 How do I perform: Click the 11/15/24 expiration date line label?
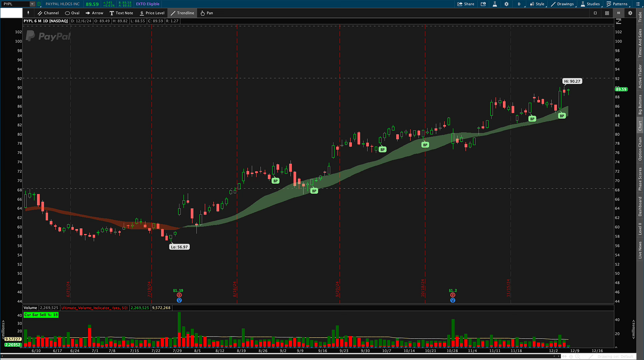pos(508,287)
